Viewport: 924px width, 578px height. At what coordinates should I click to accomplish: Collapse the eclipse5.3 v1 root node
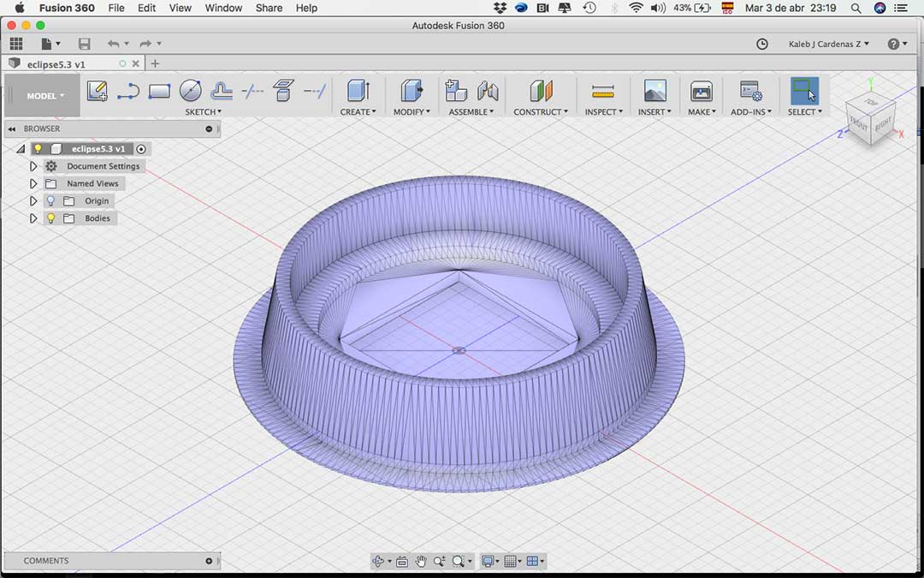point(21,149)
